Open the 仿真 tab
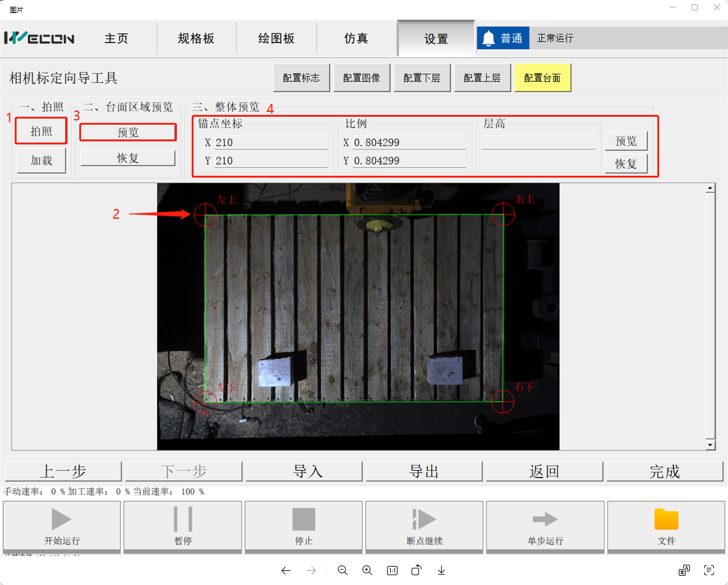 tap(356, 38)
